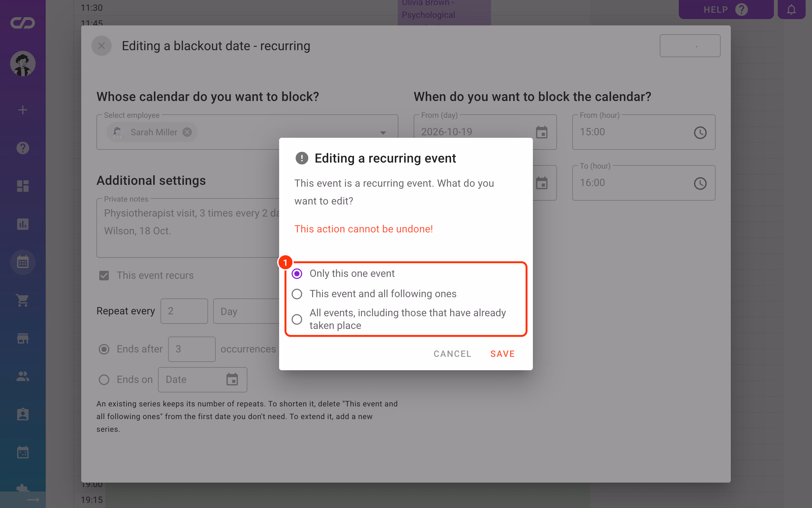Viewport: 812px width, 508px height.
Task: Click the HELP button in top bar
Action: pos(726,10)
